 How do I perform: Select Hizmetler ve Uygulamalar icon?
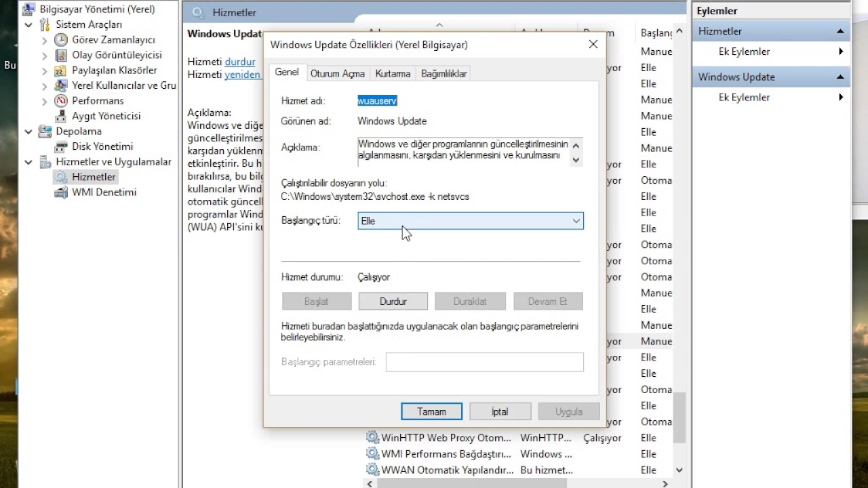pyautogui.click(x=45, y=162)
